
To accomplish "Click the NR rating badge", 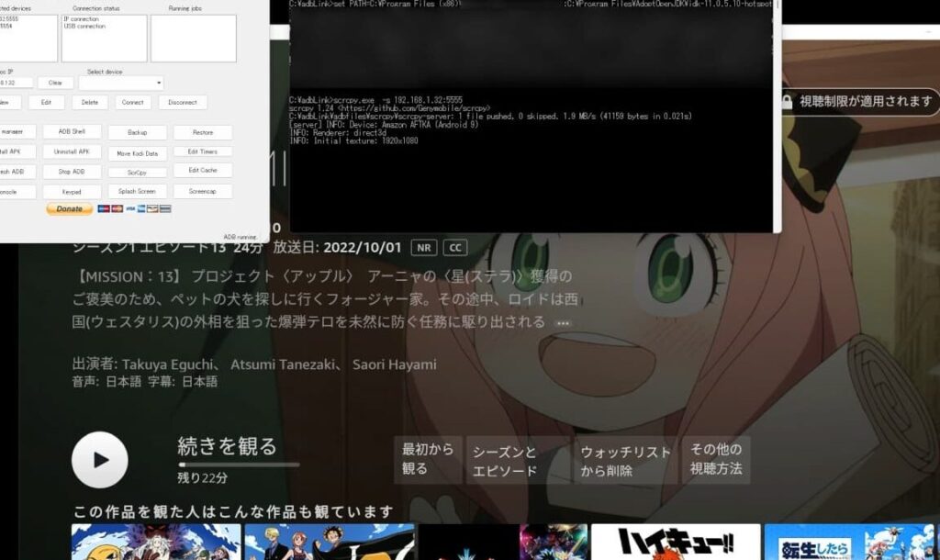I will coord(424,248).
